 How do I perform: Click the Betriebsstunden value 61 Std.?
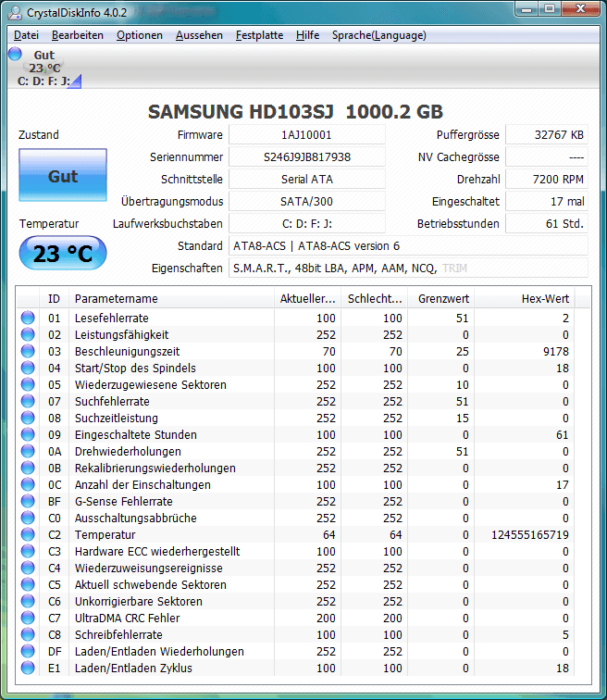click(x=546, y=224)
